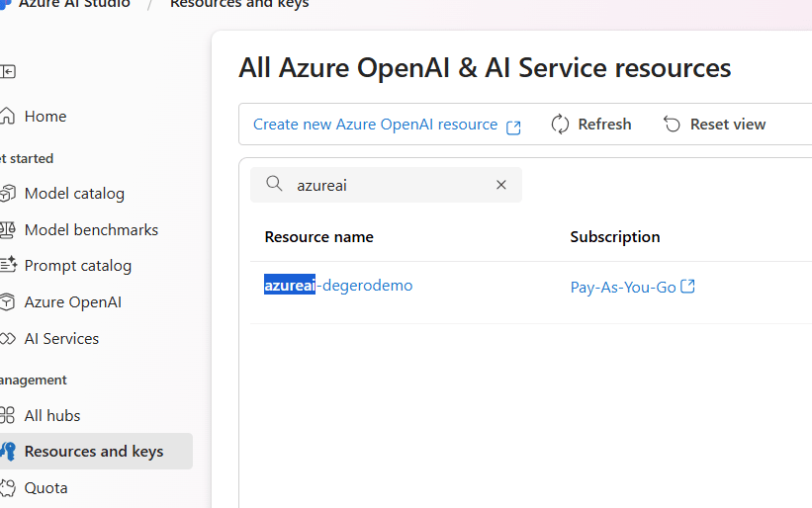Image resolution: width=812 pixels, height=508 pixels.
Task: Click the external link icon next to Pay-As-You-Go
Action: tap(687, 286)
